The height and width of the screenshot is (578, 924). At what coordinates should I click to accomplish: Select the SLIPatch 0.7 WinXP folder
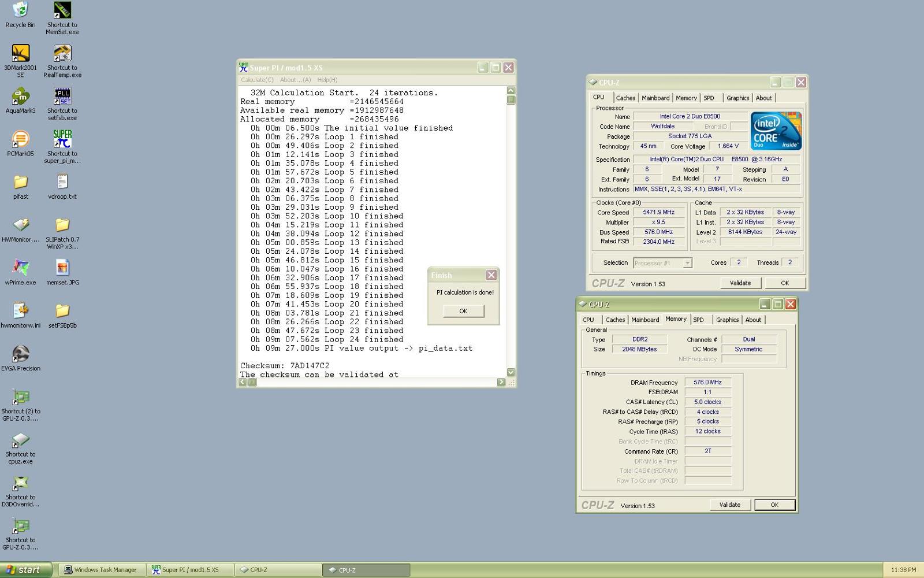pos(62,224)
